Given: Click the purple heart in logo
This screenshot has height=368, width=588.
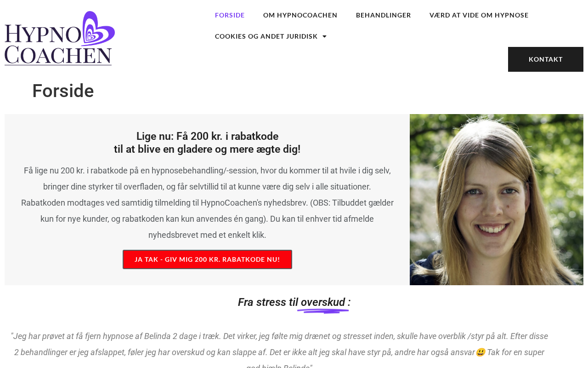Looking at the screenshot, I should pyautogui.click(x=98, y=29).
